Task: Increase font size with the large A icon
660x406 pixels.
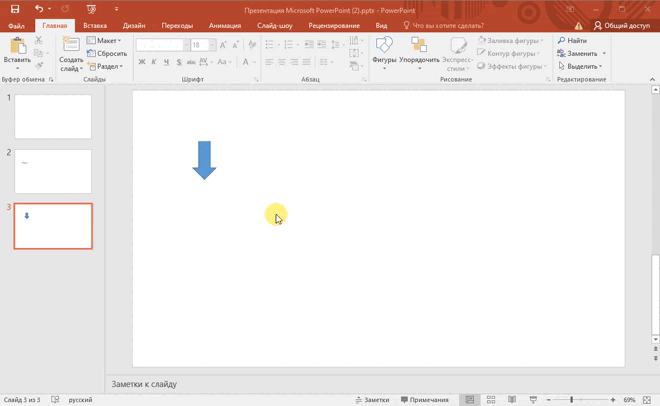Action: tap(223, 45)
